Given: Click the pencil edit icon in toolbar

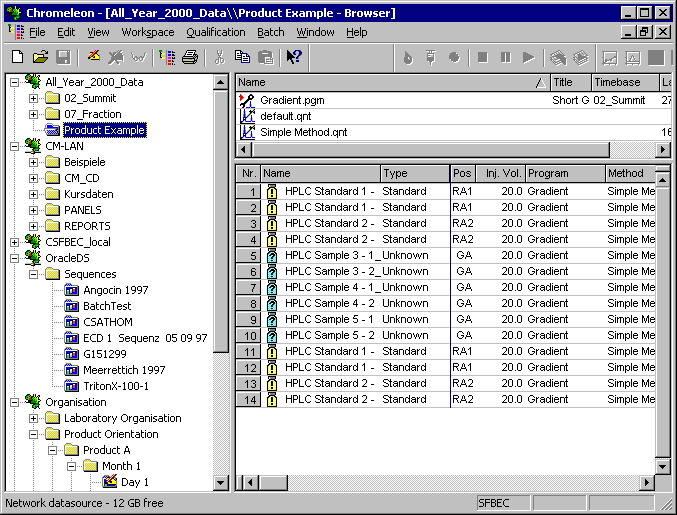Looking at the screenshot, I should pos(94,57).
